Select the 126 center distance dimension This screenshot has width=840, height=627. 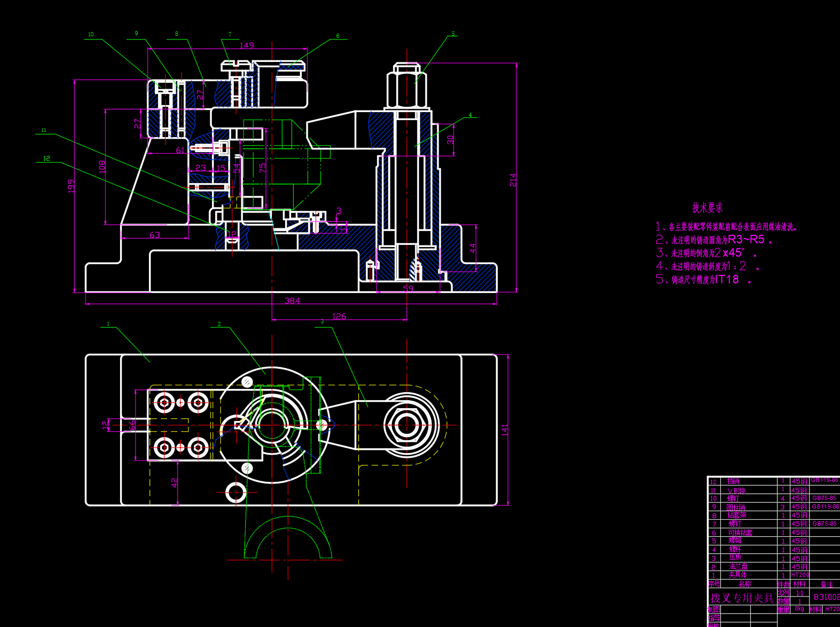[339, 316]
